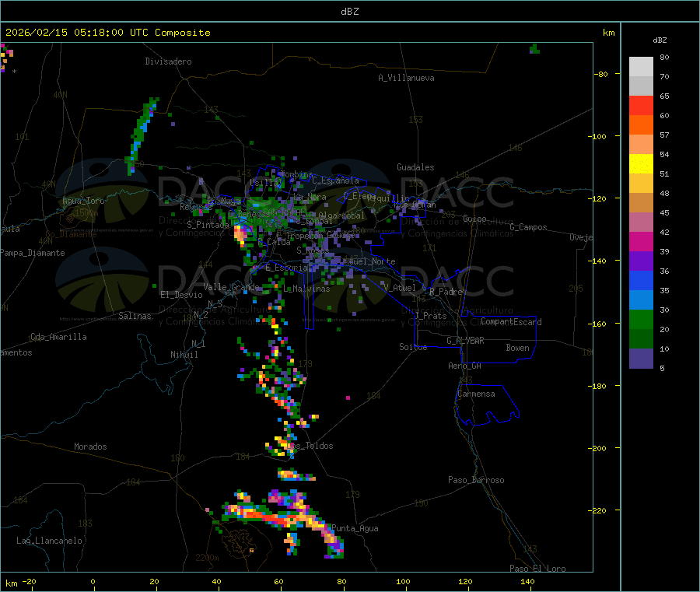Click the Guadales map label
This screenshot has width=700, height=592.
tap(415, 167)
